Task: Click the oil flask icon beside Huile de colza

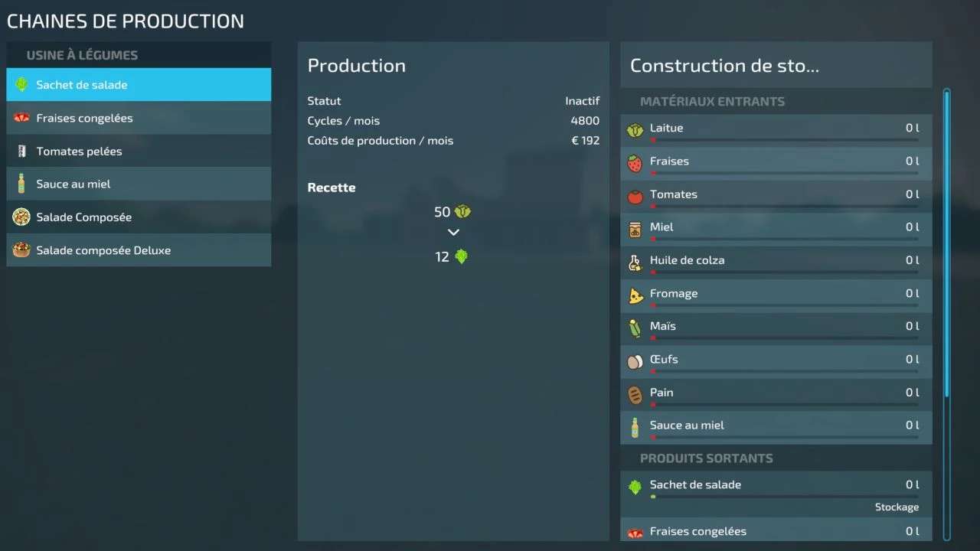Action: (x=635, y=262)
